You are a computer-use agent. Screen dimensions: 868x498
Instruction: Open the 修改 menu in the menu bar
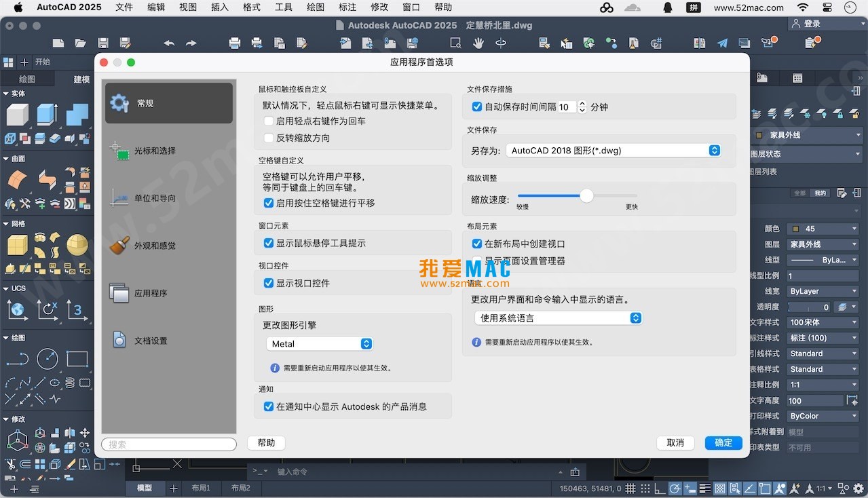coord(378,7)
